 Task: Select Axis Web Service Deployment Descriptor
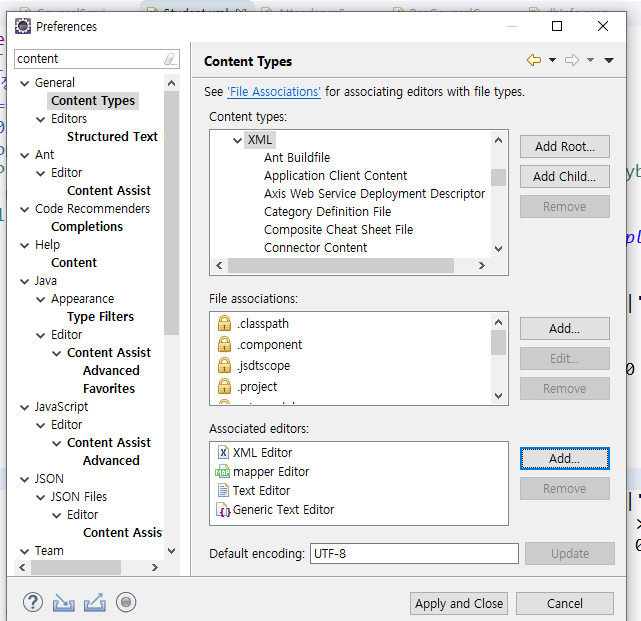[374, 193]
